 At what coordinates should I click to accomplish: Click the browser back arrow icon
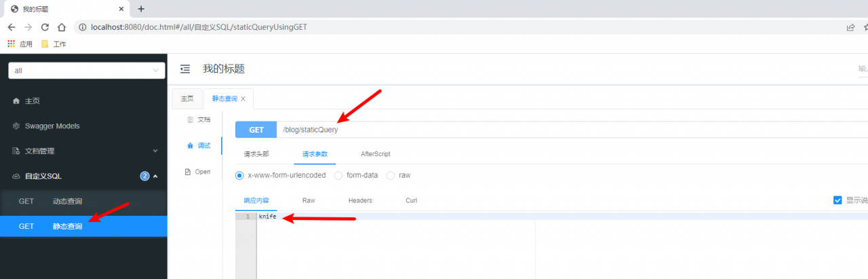point(12,27)
